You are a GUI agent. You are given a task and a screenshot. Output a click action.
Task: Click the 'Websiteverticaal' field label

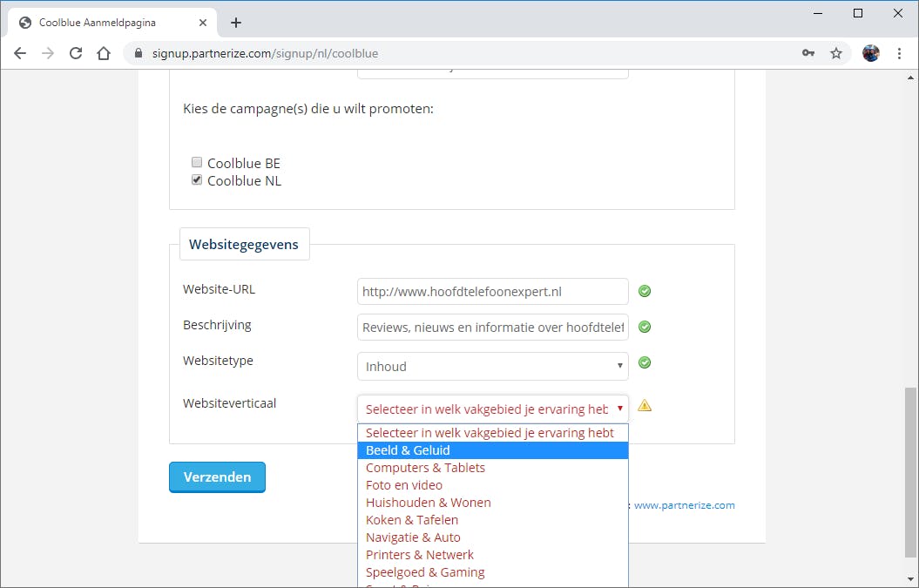(229, 403)
